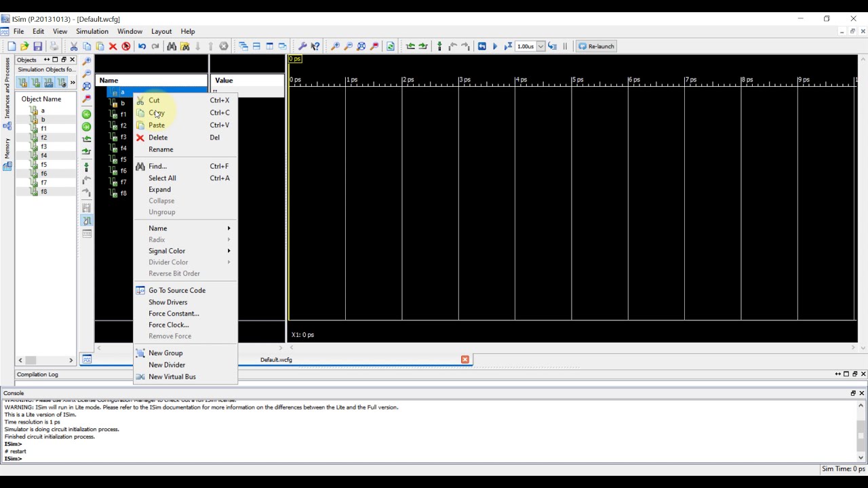Click the red X Delete toolbar icon
The height and width of the screenshot is (488, 868).
coord(113,46)
